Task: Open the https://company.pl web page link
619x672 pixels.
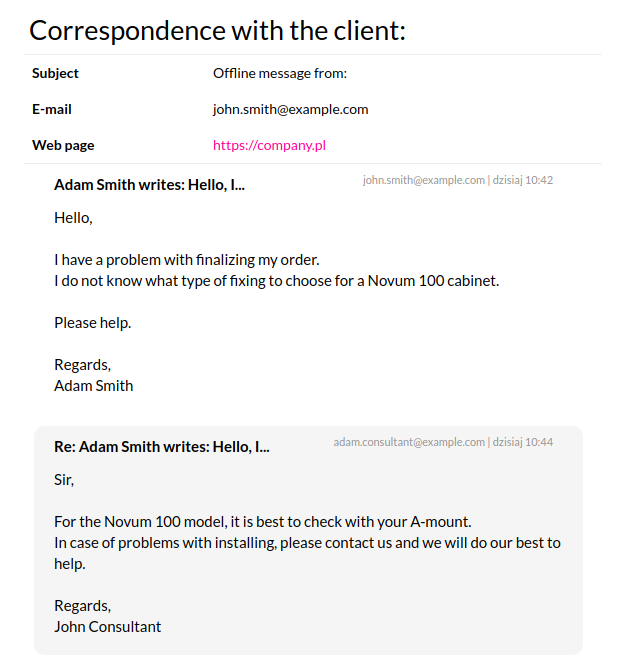Action: coord(269,145)
